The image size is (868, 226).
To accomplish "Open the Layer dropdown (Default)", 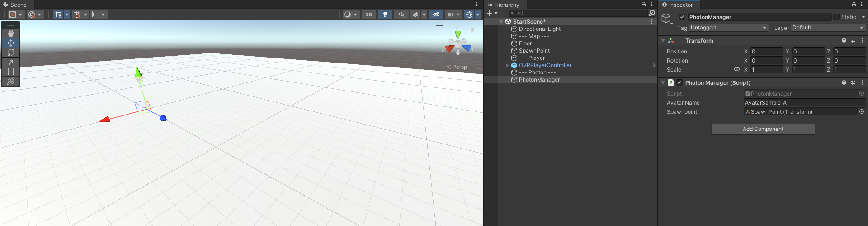I will pyautogui.click(x=828, y=28).
